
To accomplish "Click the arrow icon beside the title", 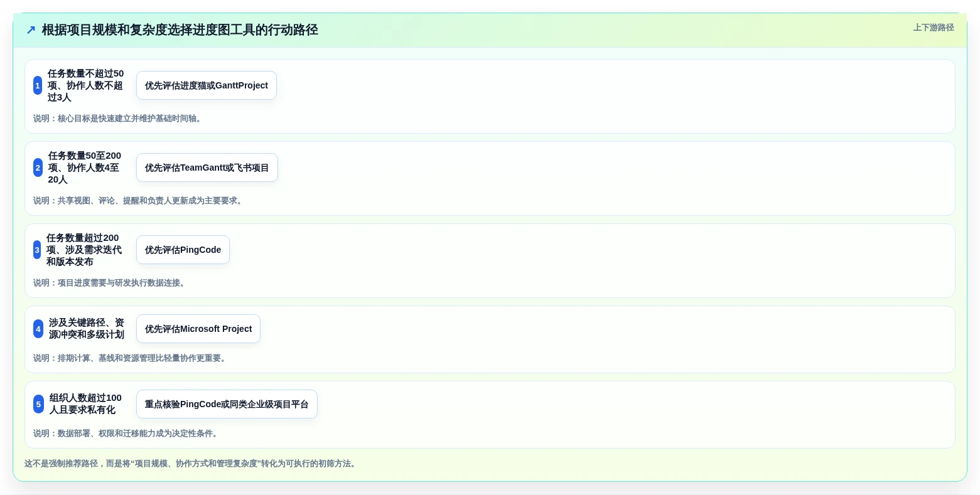I will pyautogui.click(x=31, y=30).
